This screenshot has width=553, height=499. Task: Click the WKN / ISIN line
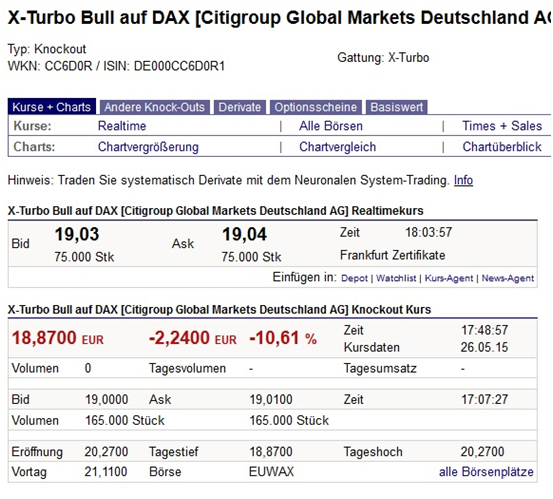116,66
